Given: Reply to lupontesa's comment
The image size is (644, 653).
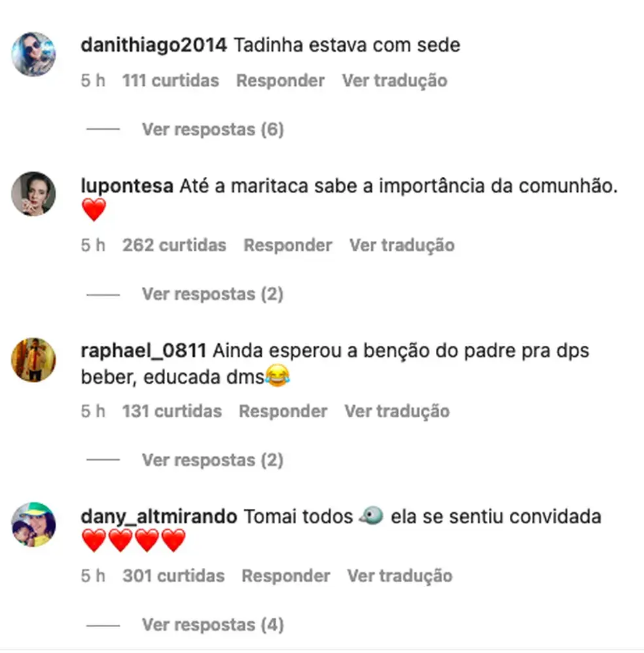Looking at the screenshot, I should (288, 246).
